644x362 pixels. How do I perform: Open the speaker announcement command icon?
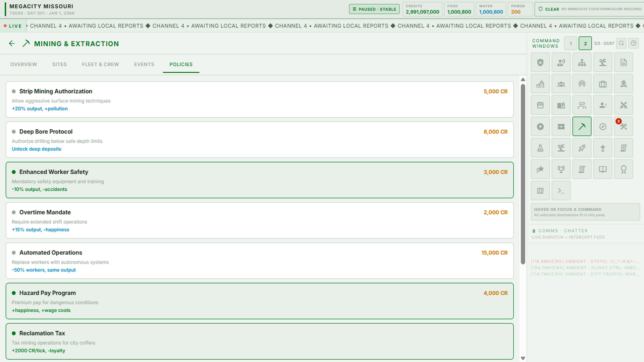[x=561, y=62]
